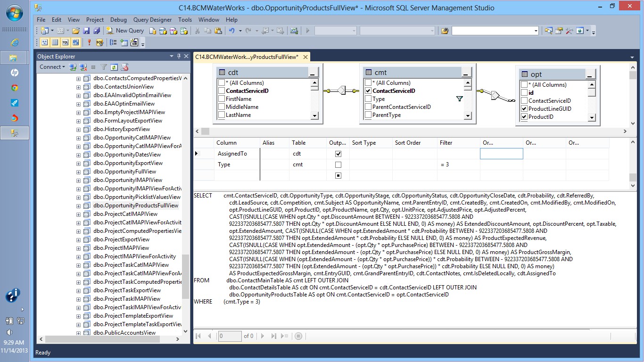Viewport: 644px width, 362px height.
Task: Click the Find in Files binoculars icon
Action: tap(445, 31)
